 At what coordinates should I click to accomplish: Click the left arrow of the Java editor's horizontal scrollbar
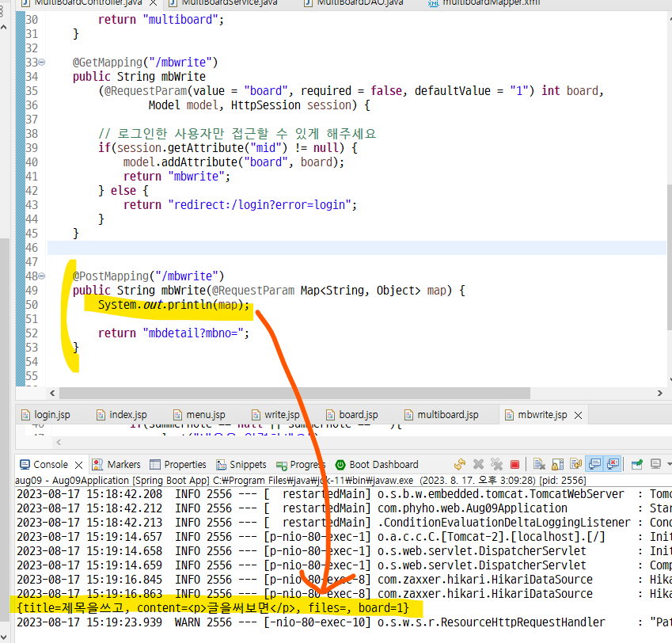[x=52, y=393]
